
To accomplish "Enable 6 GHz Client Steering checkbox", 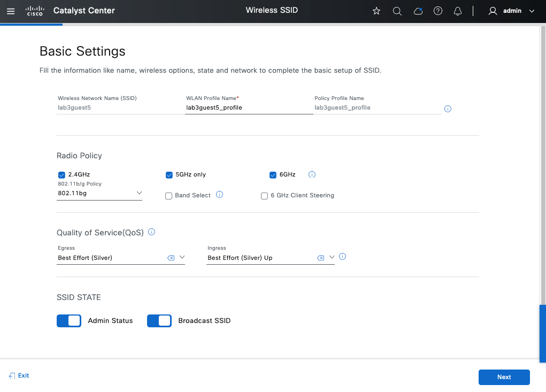I will (x=264, y=196).
